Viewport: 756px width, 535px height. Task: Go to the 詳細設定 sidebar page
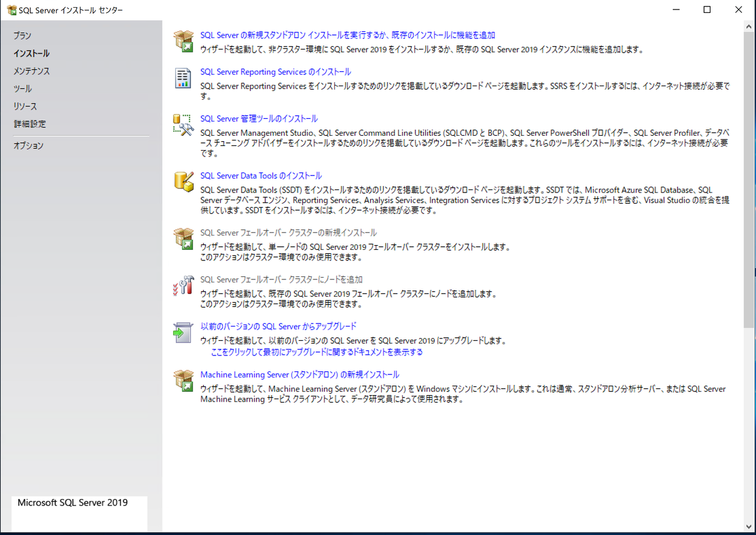(30, 125)
